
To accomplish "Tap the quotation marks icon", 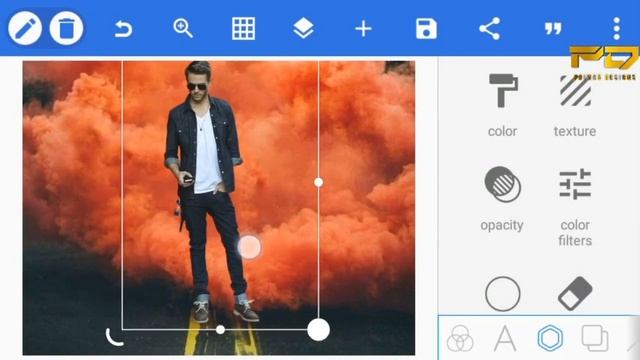I will point(553,29).
